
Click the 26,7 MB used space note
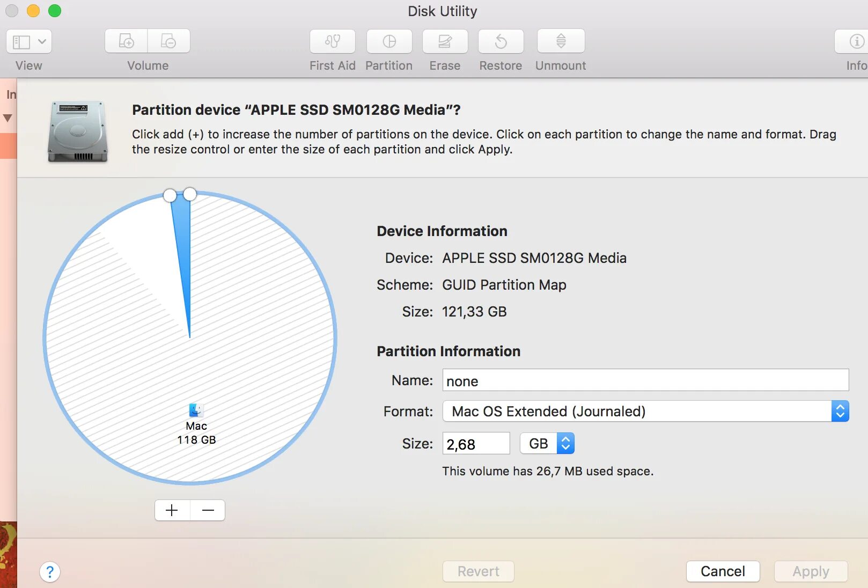[x=548, y=471]
